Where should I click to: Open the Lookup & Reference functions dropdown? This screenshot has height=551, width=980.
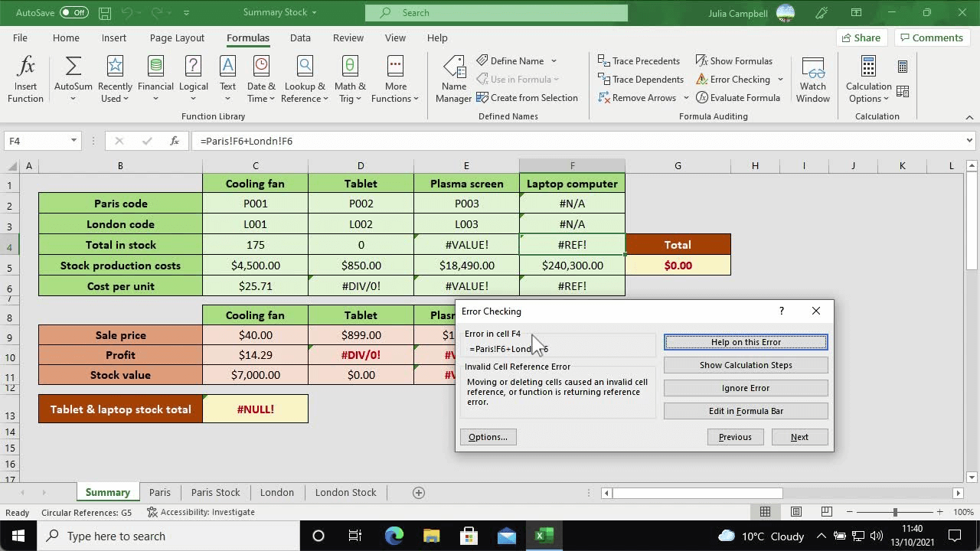coord(305,79)
